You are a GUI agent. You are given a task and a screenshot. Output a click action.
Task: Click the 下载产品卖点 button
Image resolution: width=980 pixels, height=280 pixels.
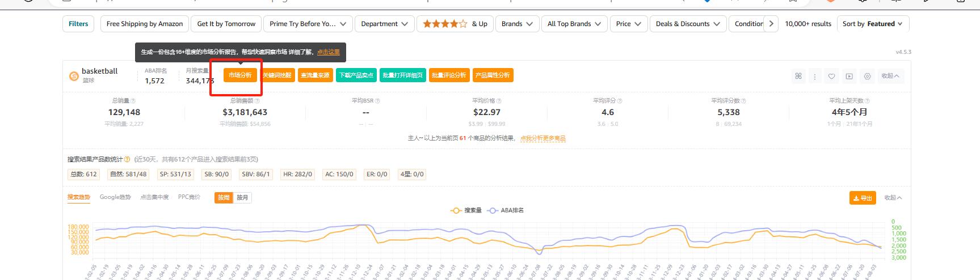[x=356, y=75]
